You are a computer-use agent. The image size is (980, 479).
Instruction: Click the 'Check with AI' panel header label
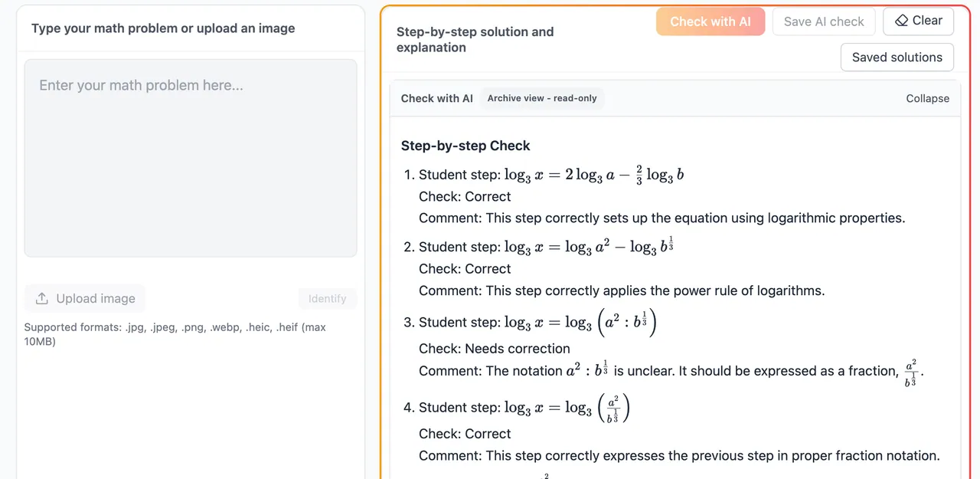click(x=436, y=99)
